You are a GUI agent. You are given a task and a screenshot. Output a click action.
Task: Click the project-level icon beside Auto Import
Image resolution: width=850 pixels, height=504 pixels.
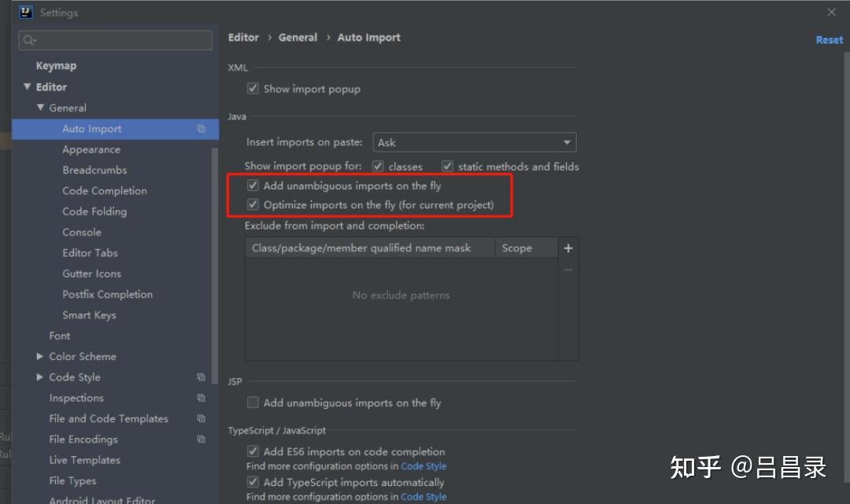(x=201, y=129)
